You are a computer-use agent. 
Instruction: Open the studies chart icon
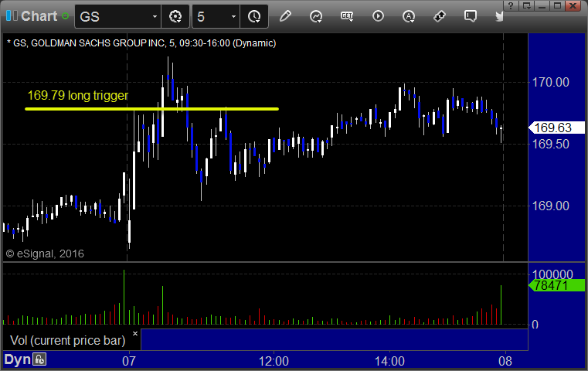point(316,16)
